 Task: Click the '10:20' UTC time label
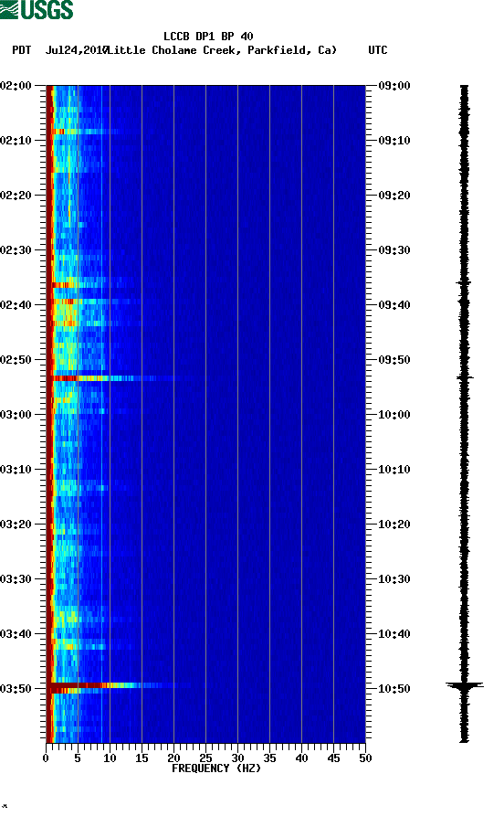pos(394,525)
